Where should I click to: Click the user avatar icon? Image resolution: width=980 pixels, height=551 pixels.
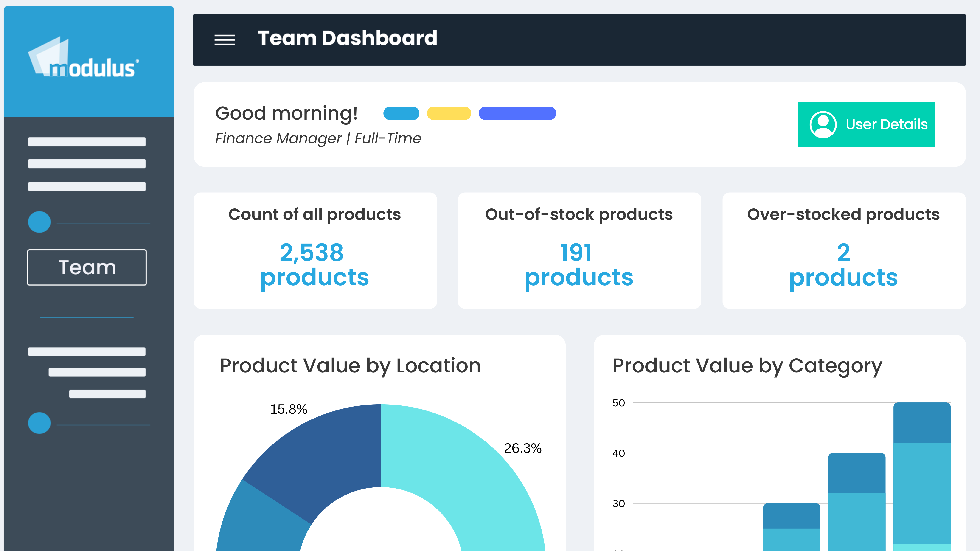pos(823,124)
